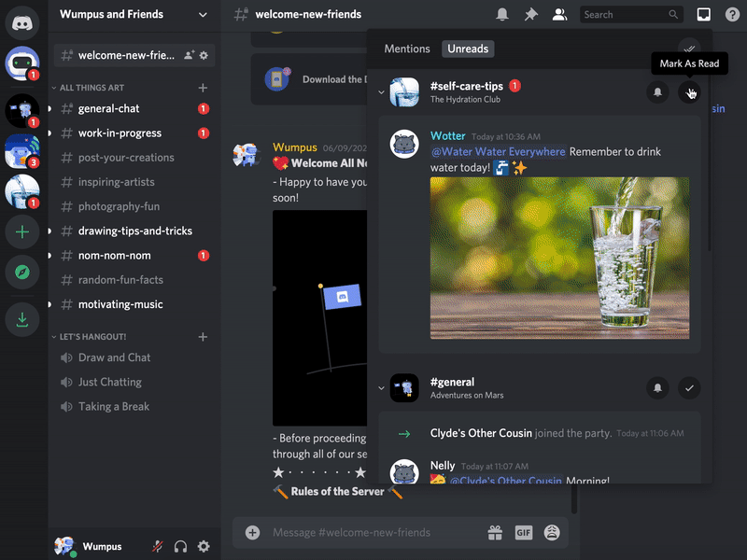
Task: Deafen audio with the headphones icon
Action: pyautogui.click(x=180, y=546)
